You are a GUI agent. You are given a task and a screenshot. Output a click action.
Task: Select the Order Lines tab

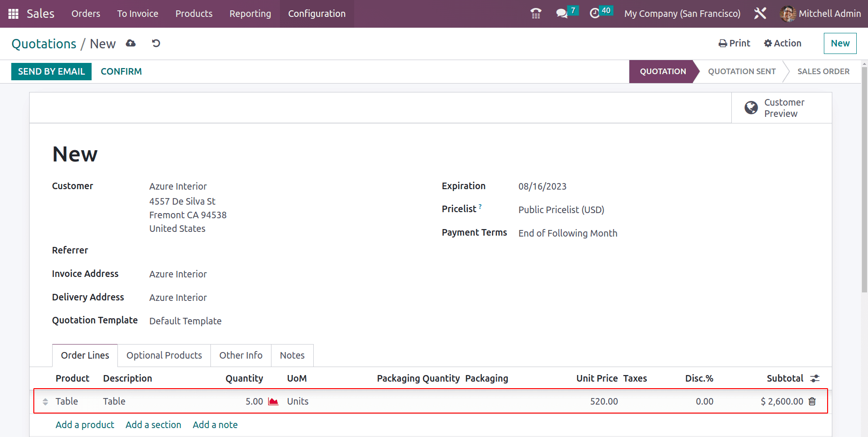point(85,355)
